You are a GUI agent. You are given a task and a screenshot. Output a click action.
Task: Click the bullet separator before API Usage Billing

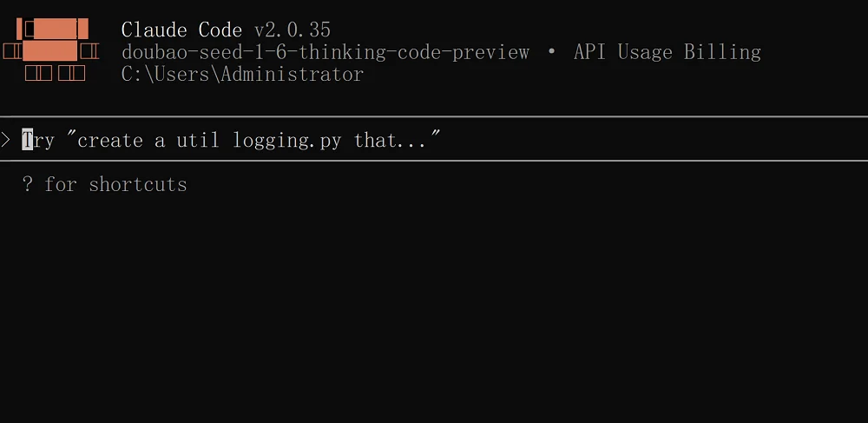tap(551, 52)
